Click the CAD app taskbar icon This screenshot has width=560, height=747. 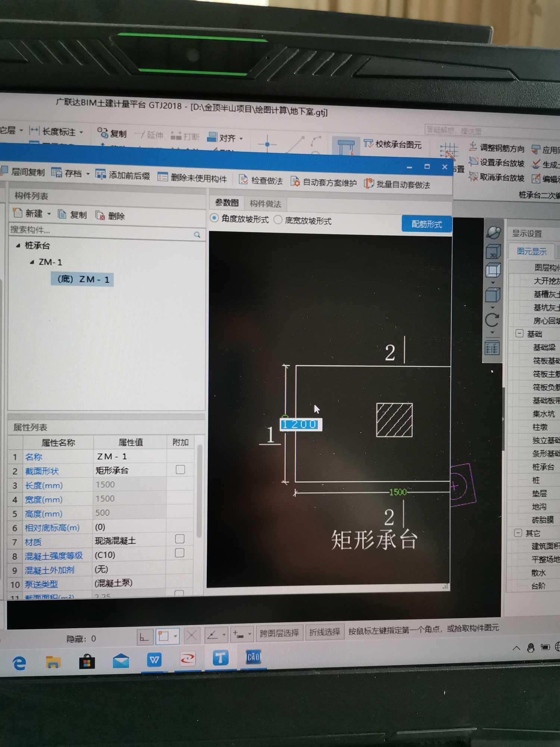click(253, 657)
